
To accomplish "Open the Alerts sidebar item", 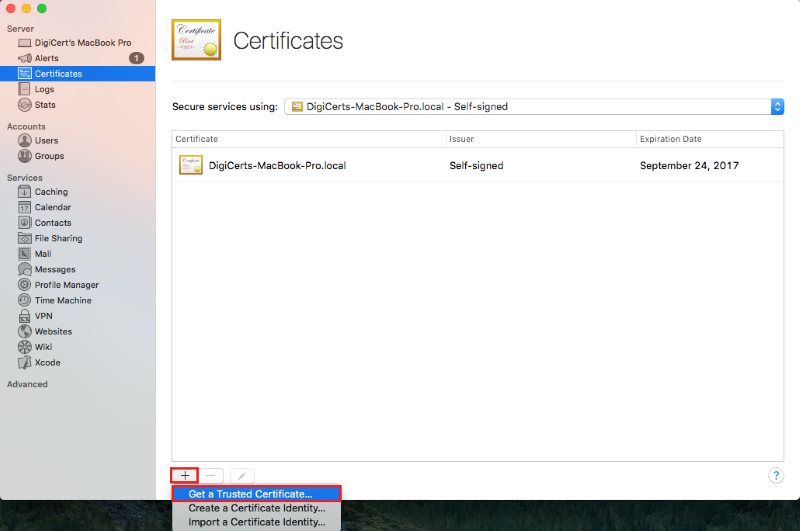I will [46, 58].
